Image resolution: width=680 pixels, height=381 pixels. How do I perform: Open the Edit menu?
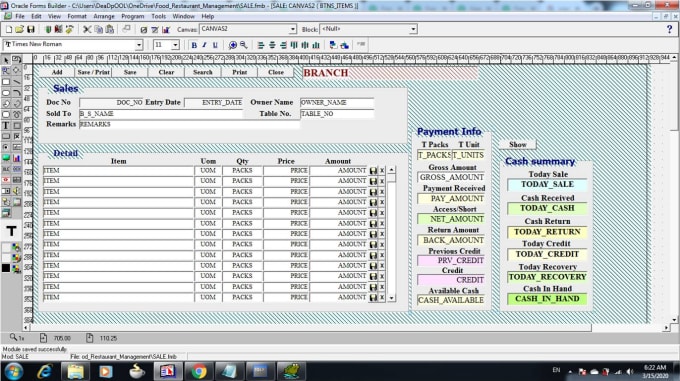(x=36, y=16)
